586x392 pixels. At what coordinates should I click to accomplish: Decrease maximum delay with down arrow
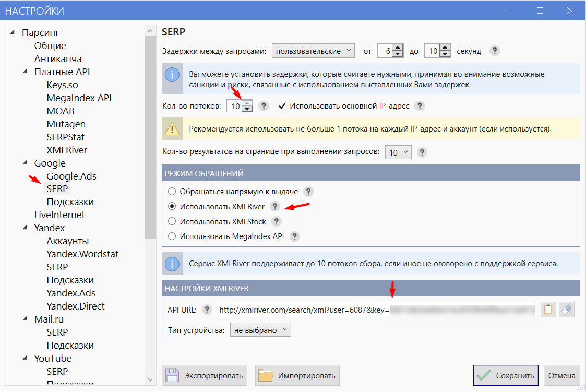pyautogui.click(x=445, y=54)
